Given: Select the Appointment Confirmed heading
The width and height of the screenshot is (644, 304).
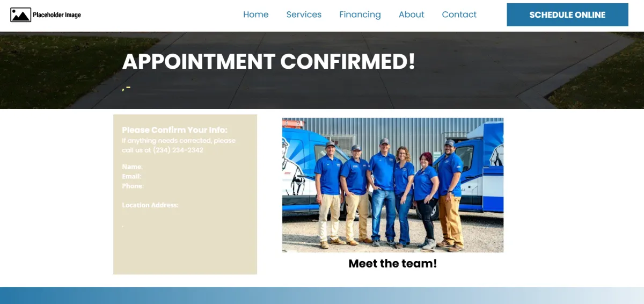Looking at the screenshot, I should coord(269,62).
